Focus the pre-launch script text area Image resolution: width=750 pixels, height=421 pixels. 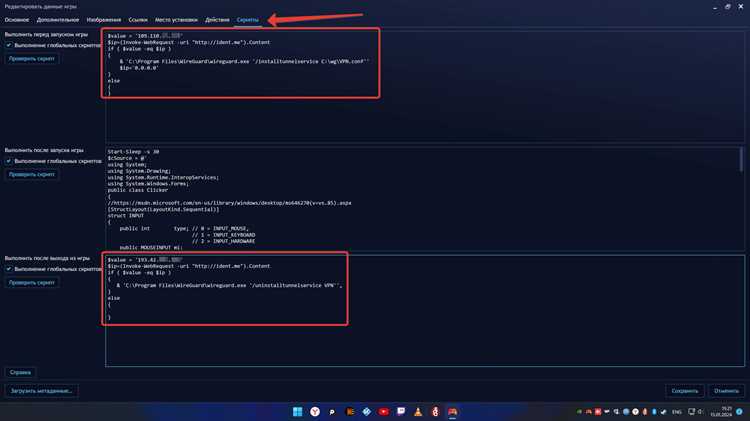(425, 87)
